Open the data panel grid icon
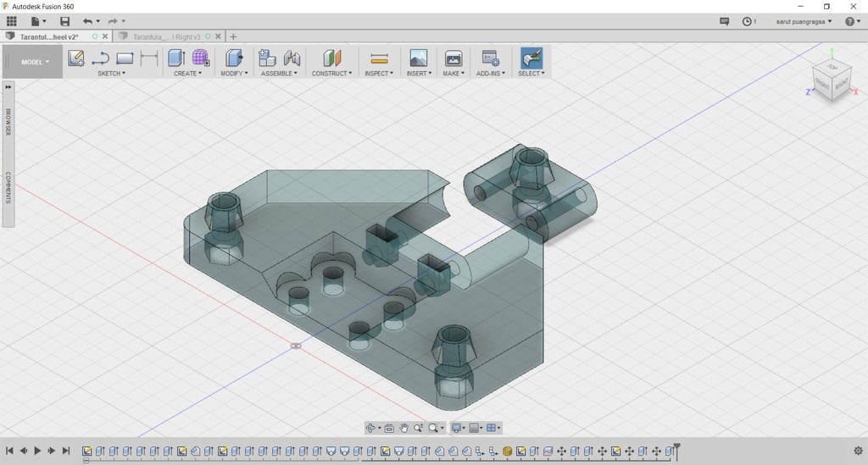The width and height of the screenshot is (868, 465). pyautogui.click(x=12, y=21)
